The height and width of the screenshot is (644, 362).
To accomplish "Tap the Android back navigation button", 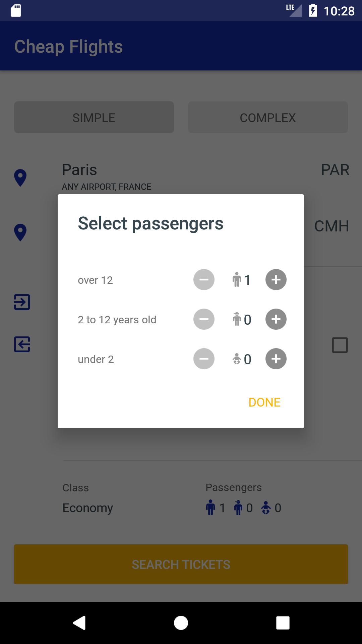I will tap(79, 623).
